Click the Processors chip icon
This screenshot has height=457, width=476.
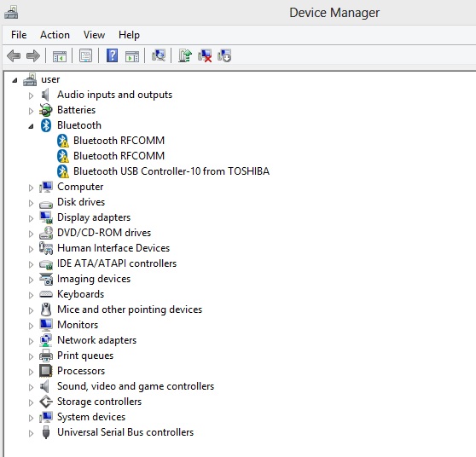click(x=46, y=371)
